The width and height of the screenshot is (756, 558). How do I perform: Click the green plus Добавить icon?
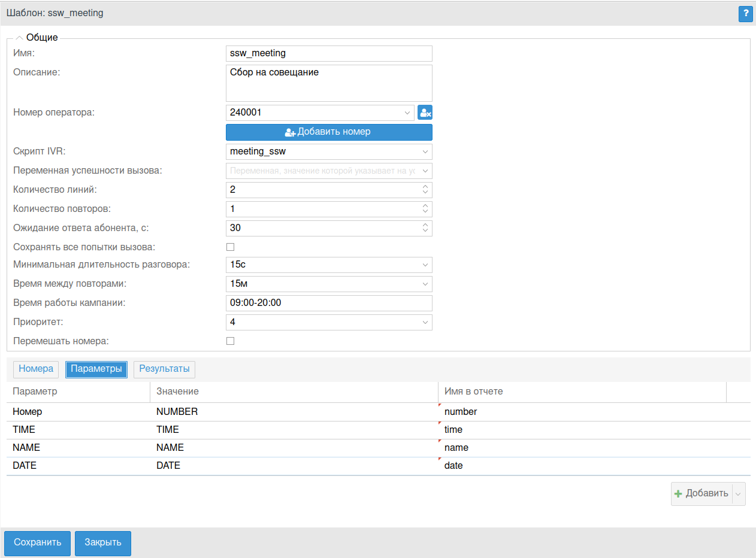point(678,494)
